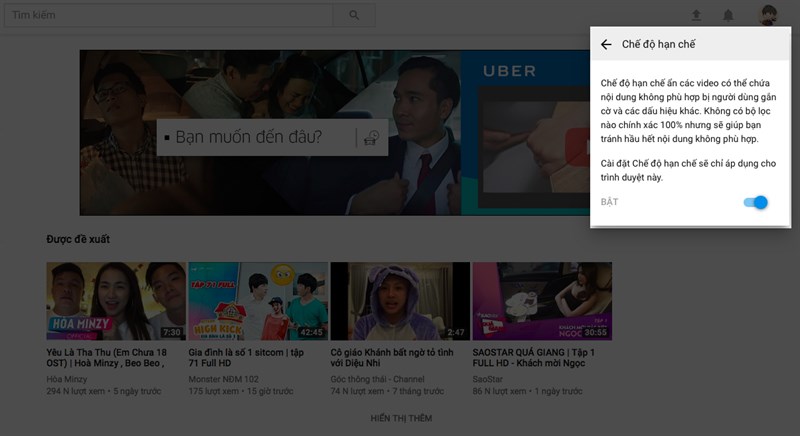Image resolution: width=800 pixels, height=436 pixels.
Task: Click the UBER logo in the banner
Action: (x=510, y=71)
